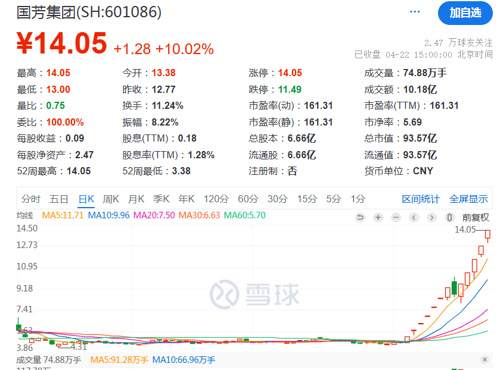The image size is (500, 370).
Task: Choose the 1分 interval tab
Action: [358, 199]
